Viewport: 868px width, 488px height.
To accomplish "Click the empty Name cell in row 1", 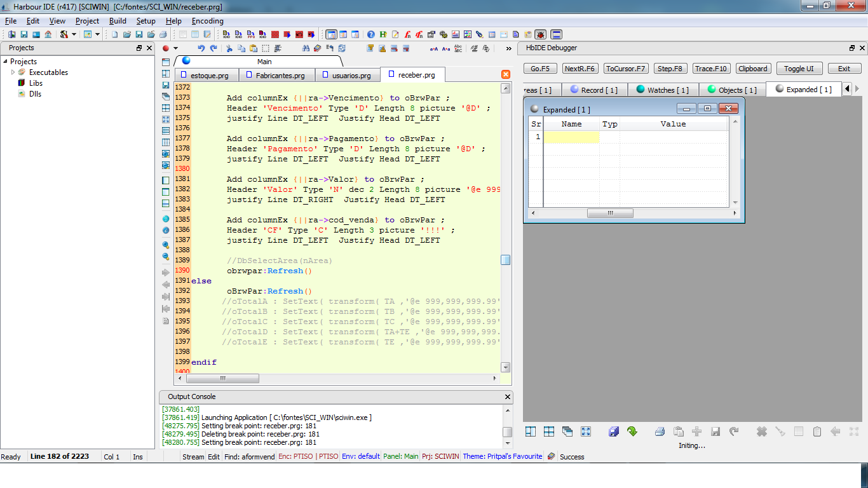I will point(571,137).
